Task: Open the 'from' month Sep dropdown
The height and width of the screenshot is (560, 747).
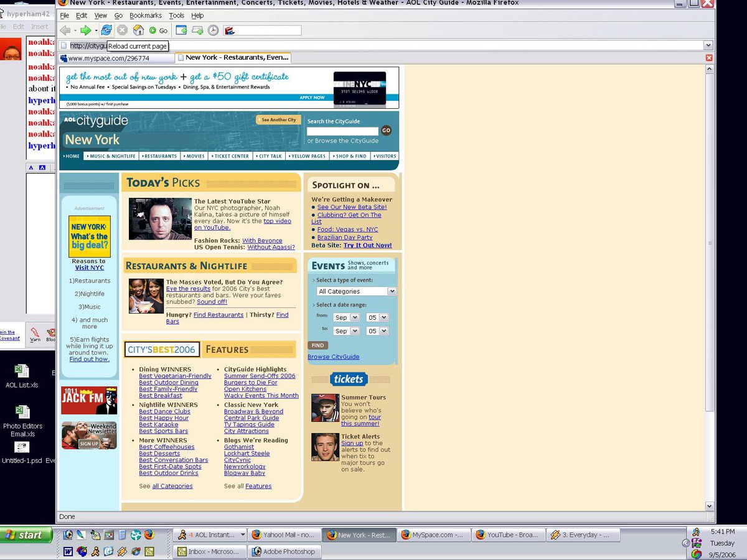Action: click(346, 317)
